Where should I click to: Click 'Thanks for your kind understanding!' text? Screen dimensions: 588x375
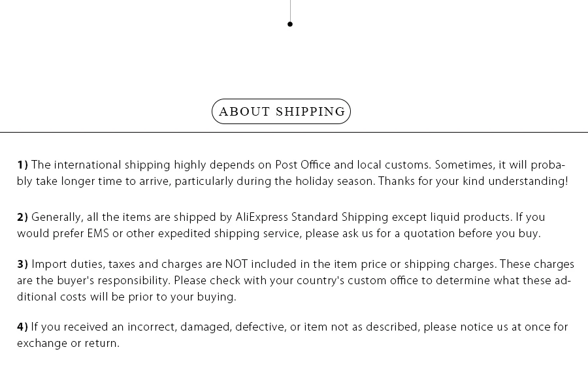tap(473, 182)
